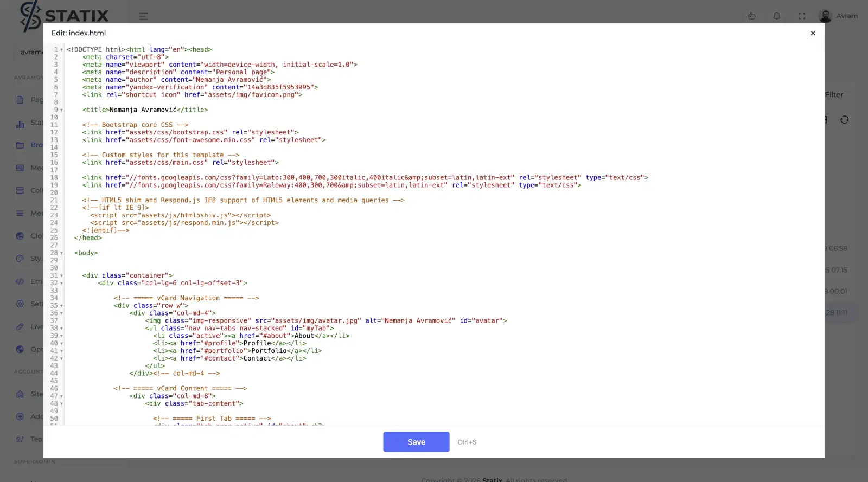
Task: Click the Statix link in footer copyright
Action: [492, 480]
